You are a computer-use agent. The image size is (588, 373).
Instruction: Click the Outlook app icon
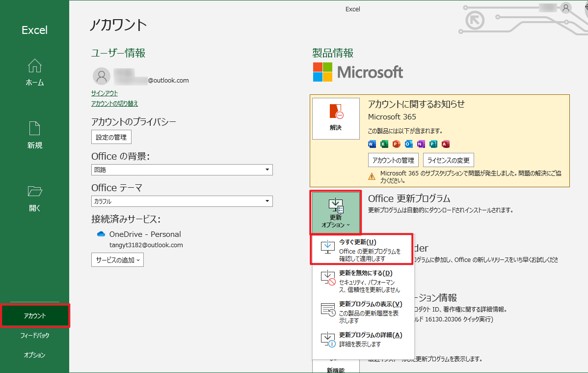pos(408,144)
